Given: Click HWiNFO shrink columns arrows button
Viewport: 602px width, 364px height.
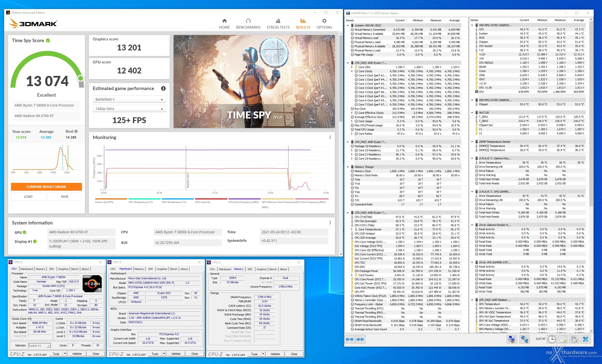Looking at the screenshot, I should click(360, 339).
